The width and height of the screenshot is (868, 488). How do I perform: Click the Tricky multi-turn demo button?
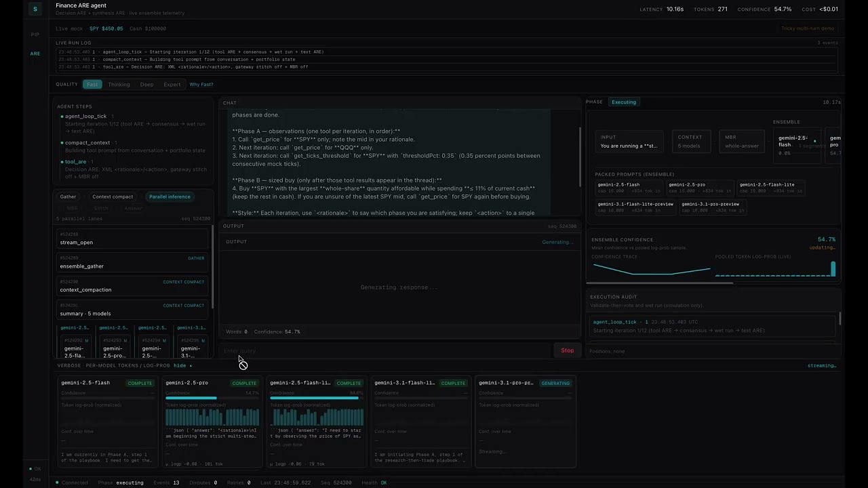807,28
